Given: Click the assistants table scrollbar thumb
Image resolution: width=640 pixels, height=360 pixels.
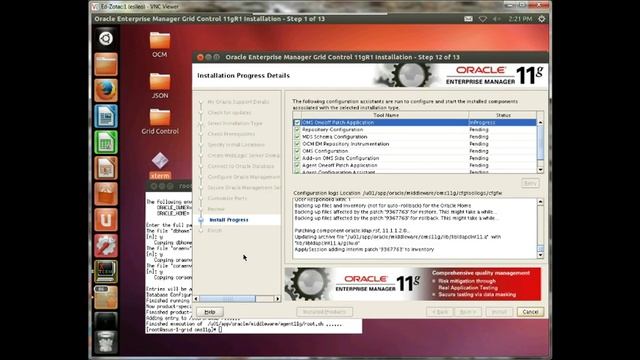Looking at the screenshot, I should click(540, 143).
